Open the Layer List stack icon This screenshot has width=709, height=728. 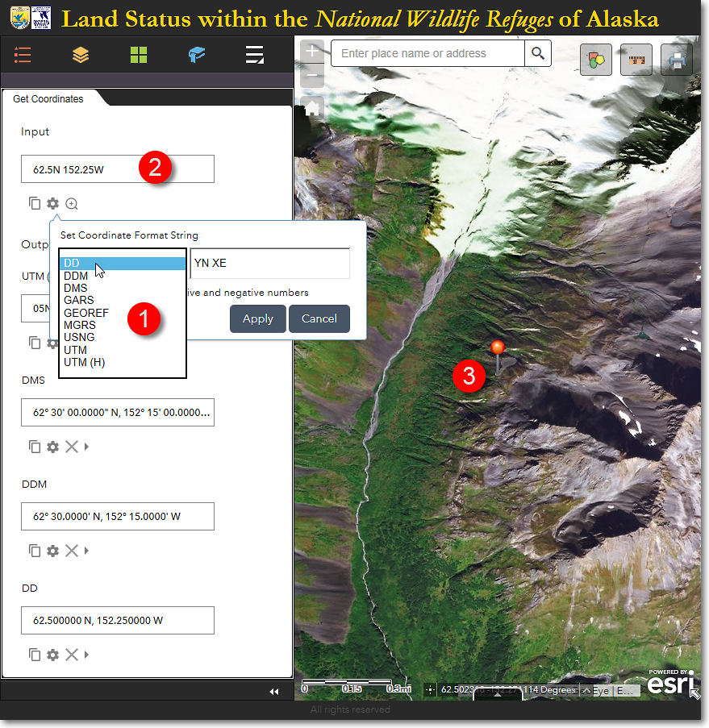[x=81, y=55]
